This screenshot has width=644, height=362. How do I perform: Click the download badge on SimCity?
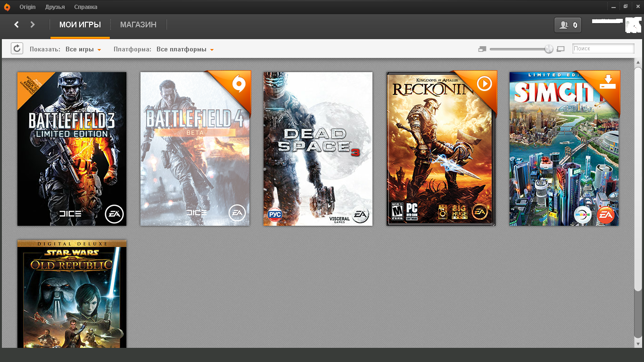coord(608,82)
